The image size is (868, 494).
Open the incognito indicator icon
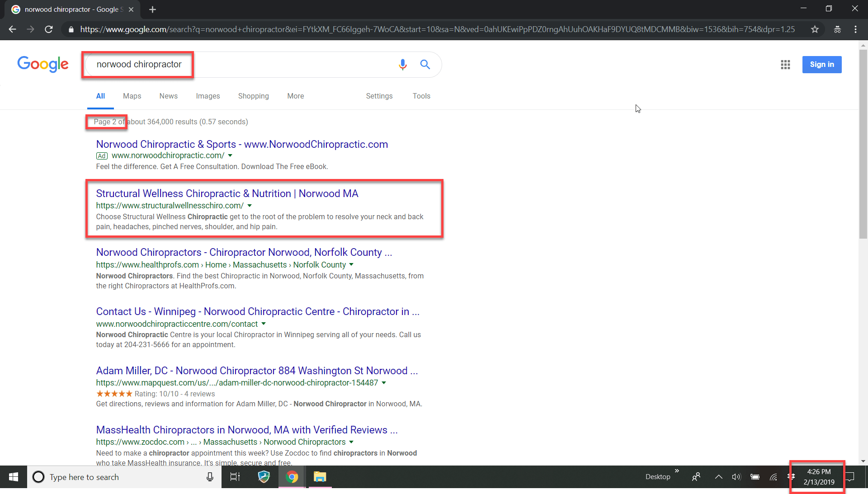[x=837, y=29]
